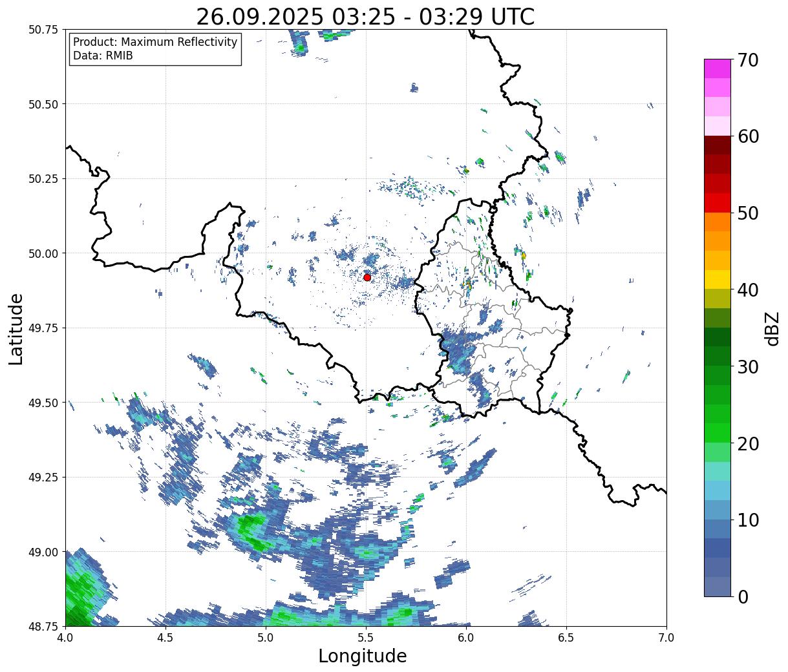Screen dimensions: 788x672
Task: Click the 5.0 longitude tick label
Action: [266, 638]
